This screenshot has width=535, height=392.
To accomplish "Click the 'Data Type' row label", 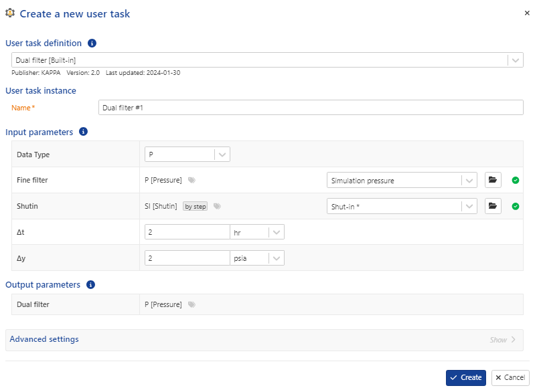I will tap(33, 155).
